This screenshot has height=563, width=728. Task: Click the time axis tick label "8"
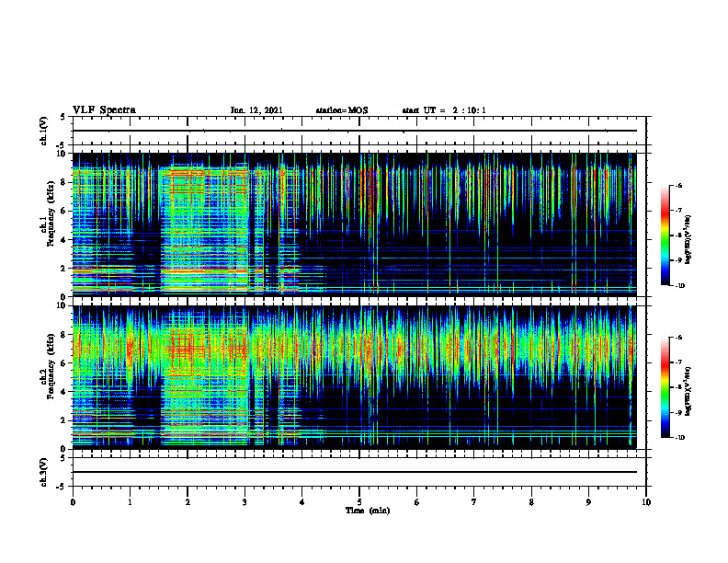click(x=531, y=502)
